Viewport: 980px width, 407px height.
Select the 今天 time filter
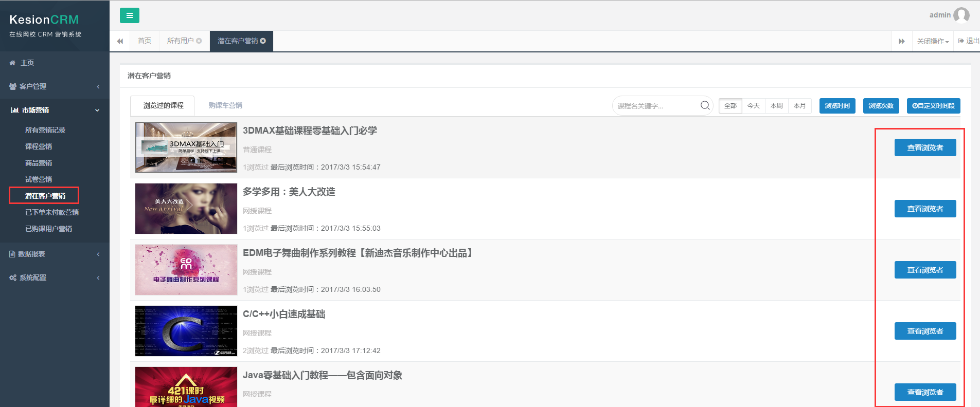[x=753, y=106]
